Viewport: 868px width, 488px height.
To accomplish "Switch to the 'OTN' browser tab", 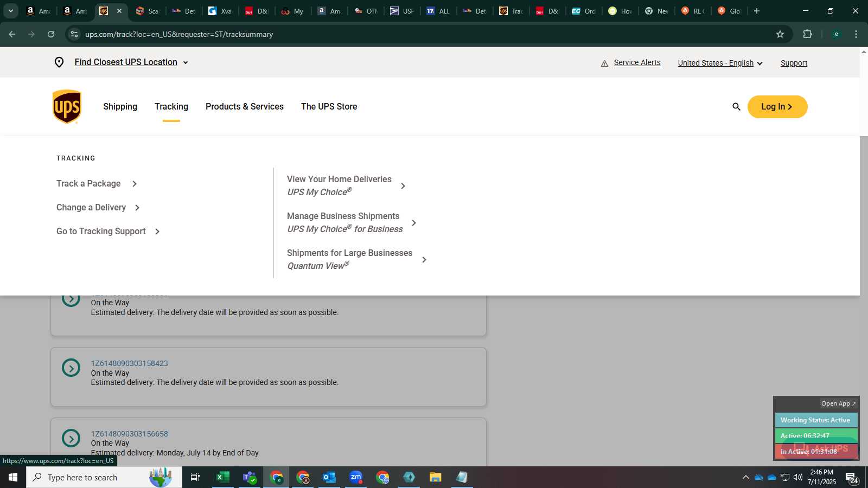I will [x=366, y=11].
